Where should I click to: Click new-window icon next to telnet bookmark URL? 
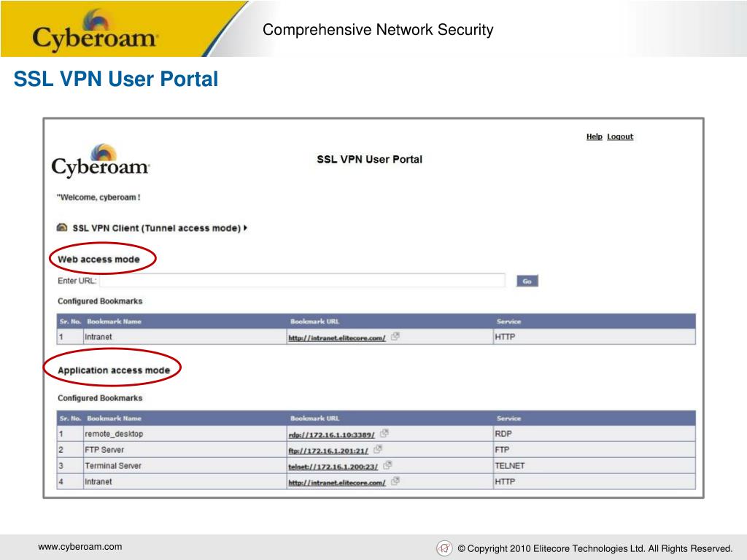click(x=387, y=465)
